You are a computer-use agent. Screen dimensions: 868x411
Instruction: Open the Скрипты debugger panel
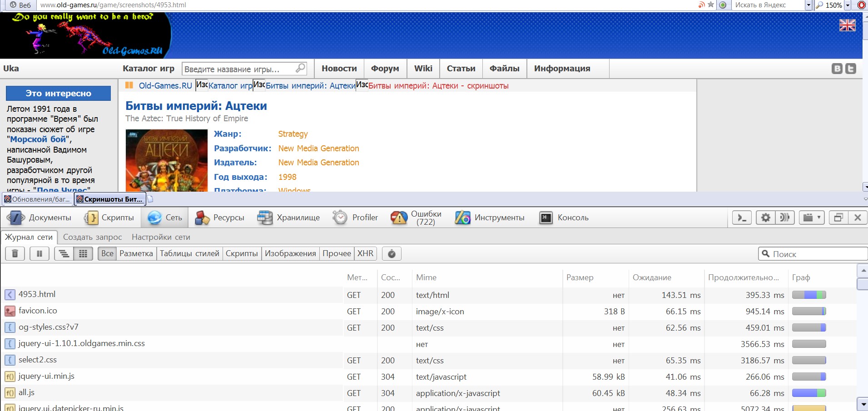pos(109,218)
